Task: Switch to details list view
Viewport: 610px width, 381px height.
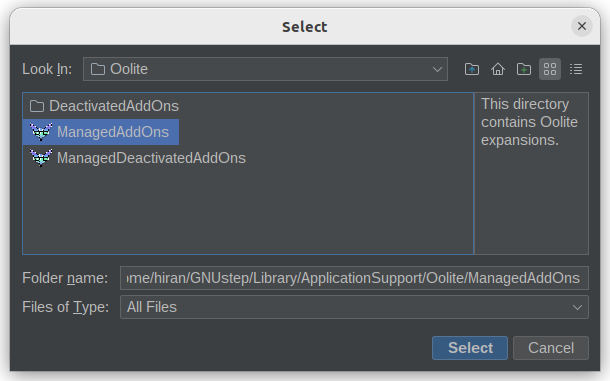Action: point(576,69)
